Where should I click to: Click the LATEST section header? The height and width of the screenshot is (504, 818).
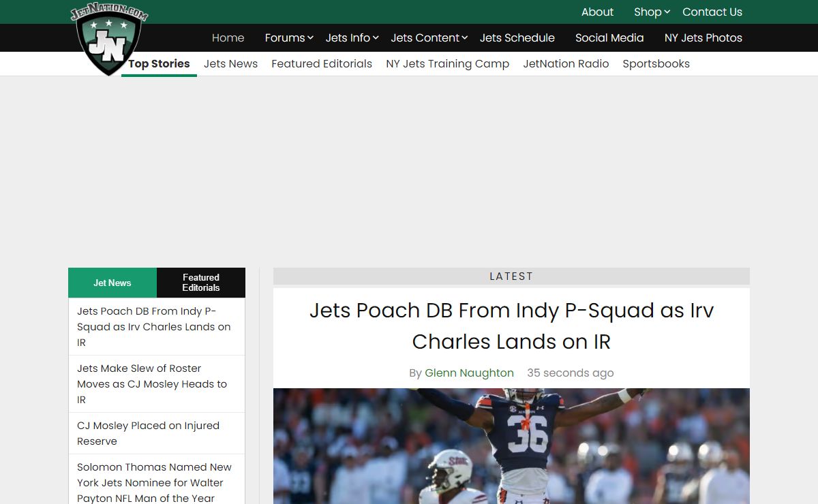tap(511, 276)
